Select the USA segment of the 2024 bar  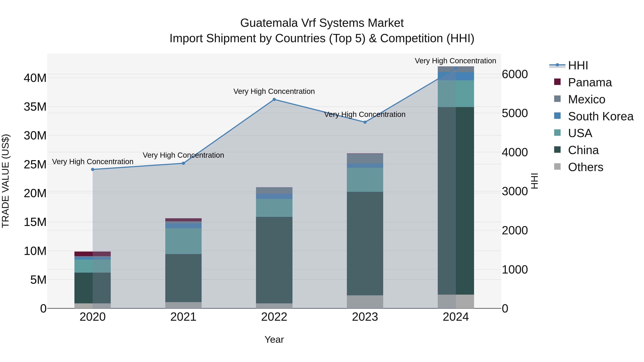click(456, 94)
